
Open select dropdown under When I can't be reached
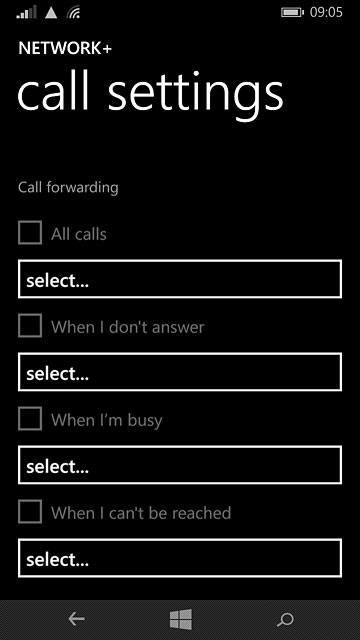[180, 558]
